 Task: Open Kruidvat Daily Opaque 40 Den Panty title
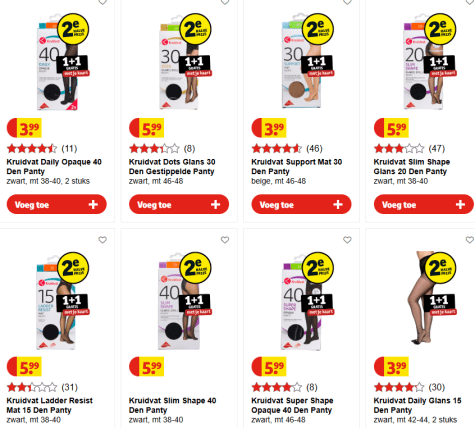[54, 167]
